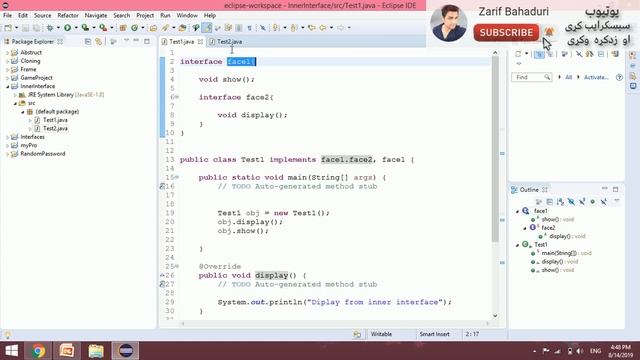This screenshot has width=640, height=360.
Task: Open the Navigate menu
Action: pyautogui.click(x=96, y=16)
